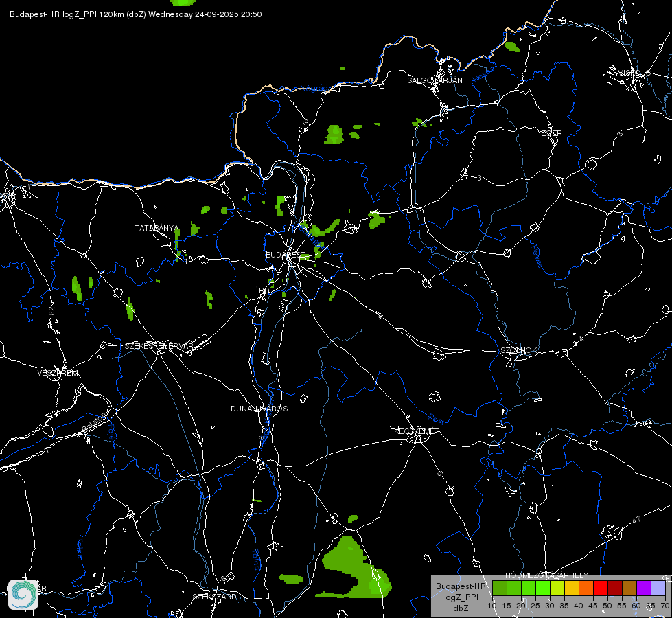The width and height of the screenshot is (672, 618).
Task: Click the darkest green 10-15 dBZ swatch
Action: click(x=500, y=588)
